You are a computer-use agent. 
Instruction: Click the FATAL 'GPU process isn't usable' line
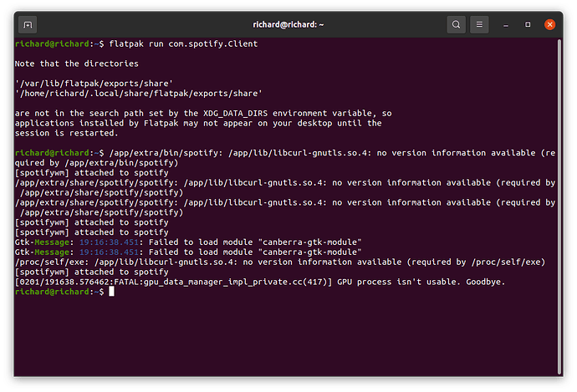[260, 282]
